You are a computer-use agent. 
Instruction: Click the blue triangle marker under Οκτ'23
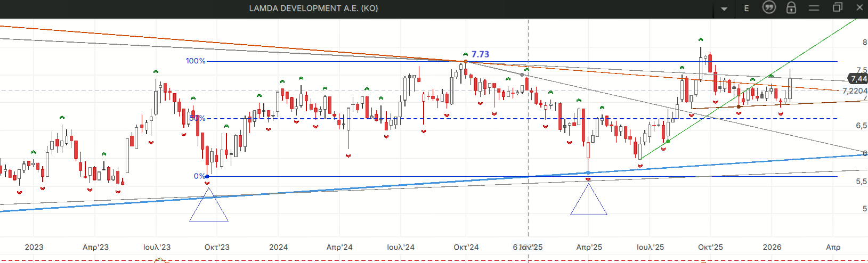point(209,209)
